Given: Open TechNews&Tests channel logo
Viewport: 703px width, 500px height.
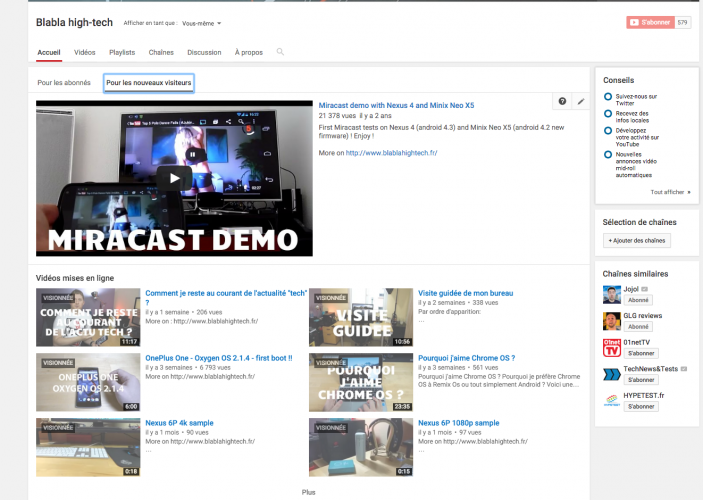Looking at the screenshot, I should [612, 374].
